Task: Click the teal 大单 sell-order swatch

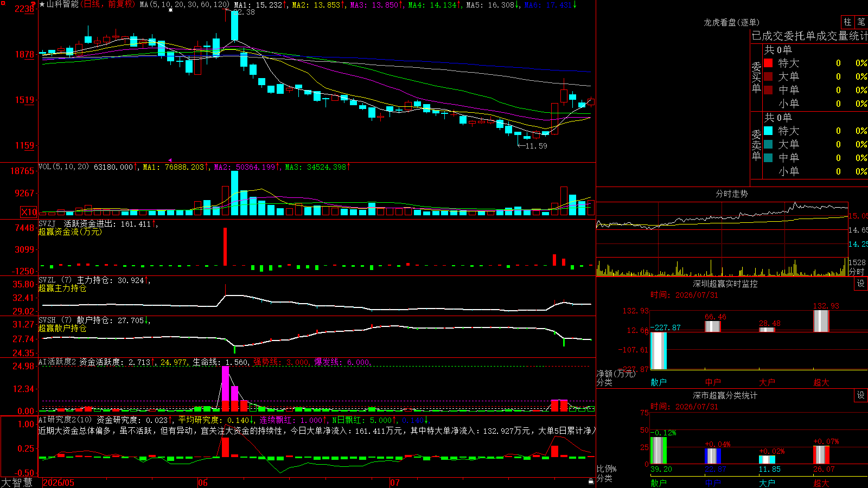Action: (x=768, y=144)
